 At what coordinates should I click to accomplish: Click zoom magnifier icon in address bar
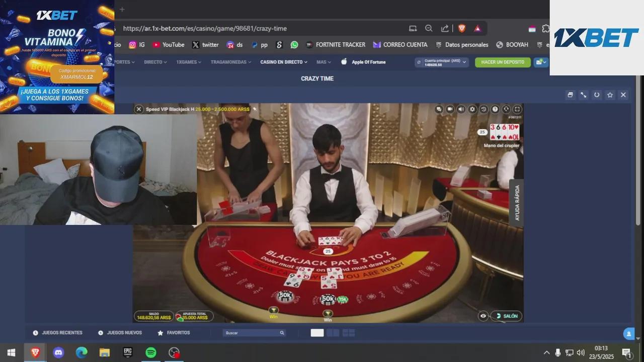click(429, 29)
